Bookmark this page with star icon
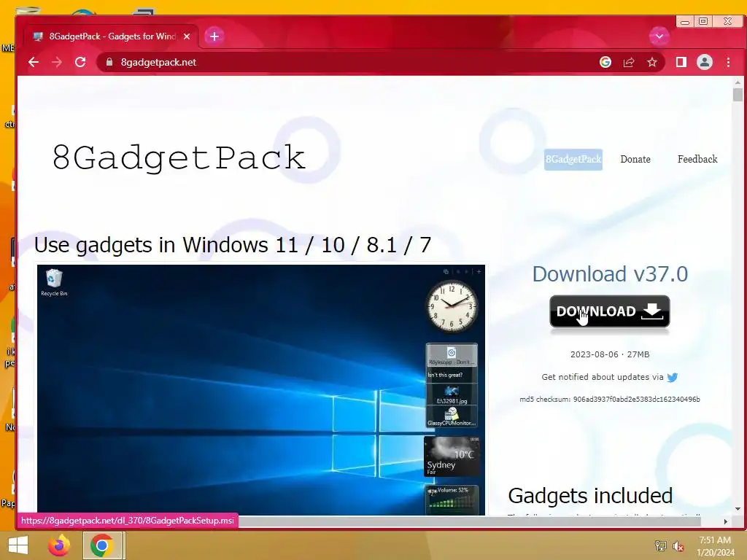Viewport: 747px width, 560px height. (652, 63)
